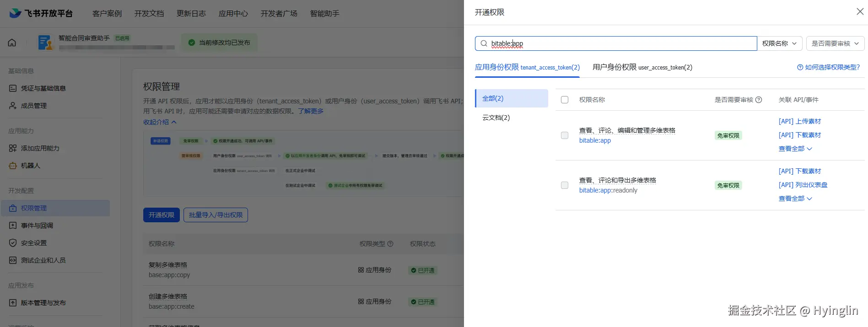The height and width of the screenshot is (327, 868).
Task: Select the 全部(2) category
Action: (512, 98)
